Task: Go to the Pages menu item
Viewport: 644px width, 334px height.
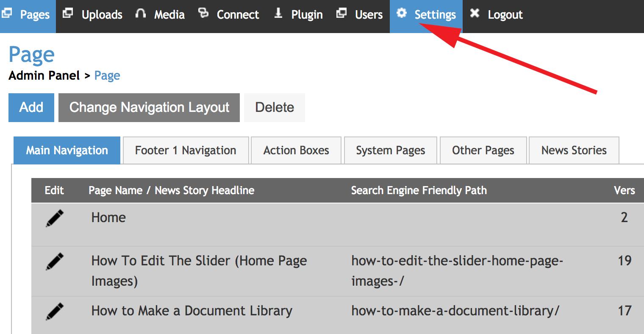Action: (34, 15)
